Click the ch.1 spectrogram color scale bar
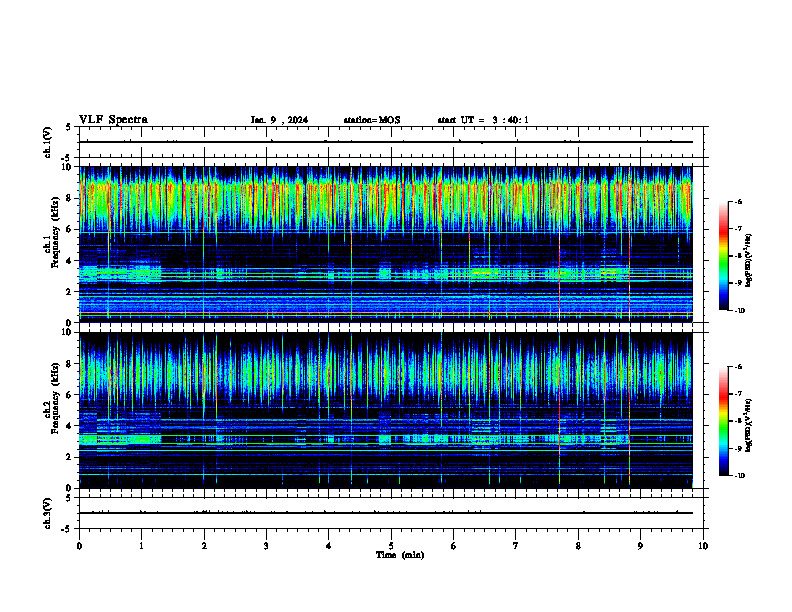 click(723, 256)
